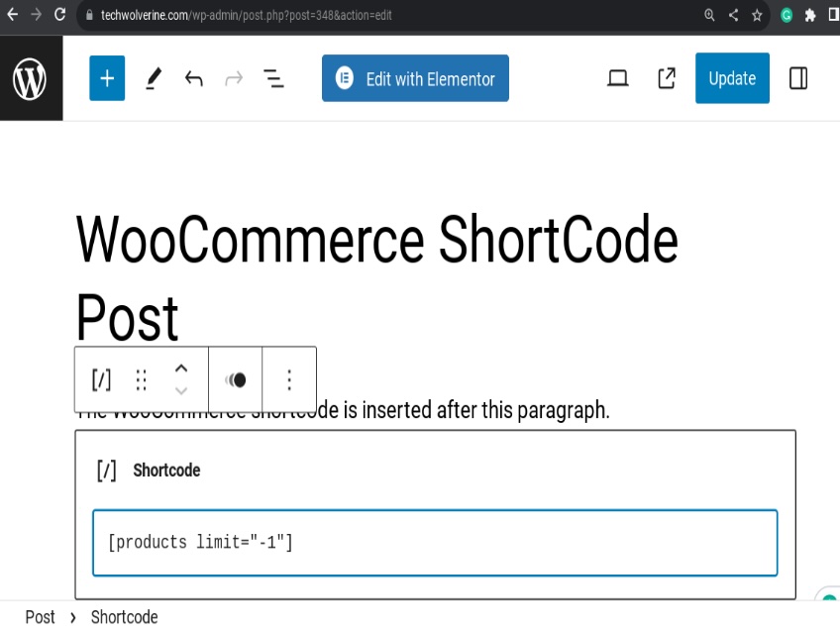The width and height of the screenshot is (840, 631).
Task: Click the shortcode block type icon in toolbar
Action: point(101,379)
